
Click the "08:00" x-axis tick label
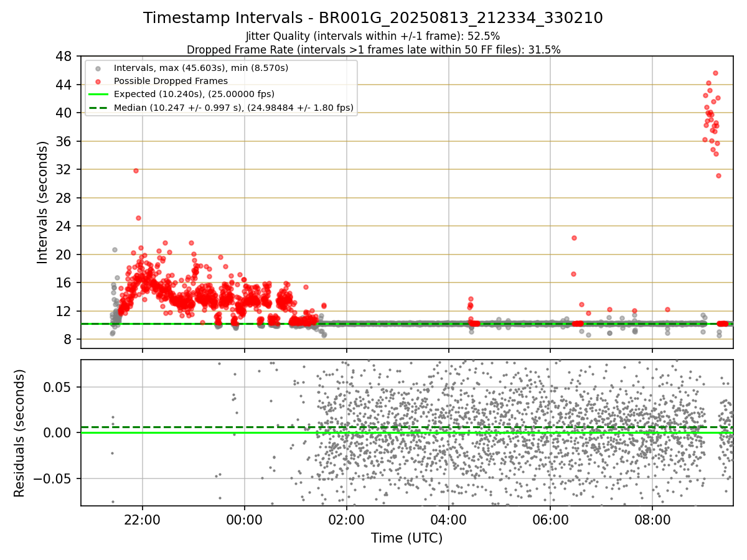pos(652,520)
